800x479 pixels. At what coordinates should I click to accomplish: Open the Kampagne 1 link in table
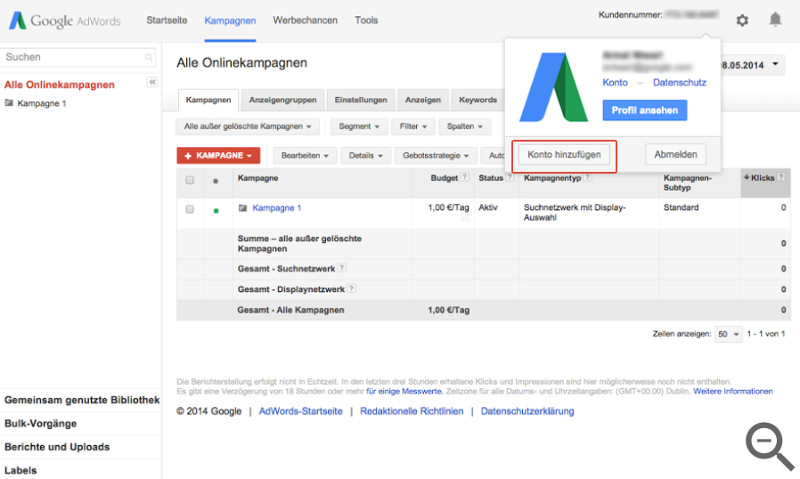pyautogui.click(x=277, y=208)
